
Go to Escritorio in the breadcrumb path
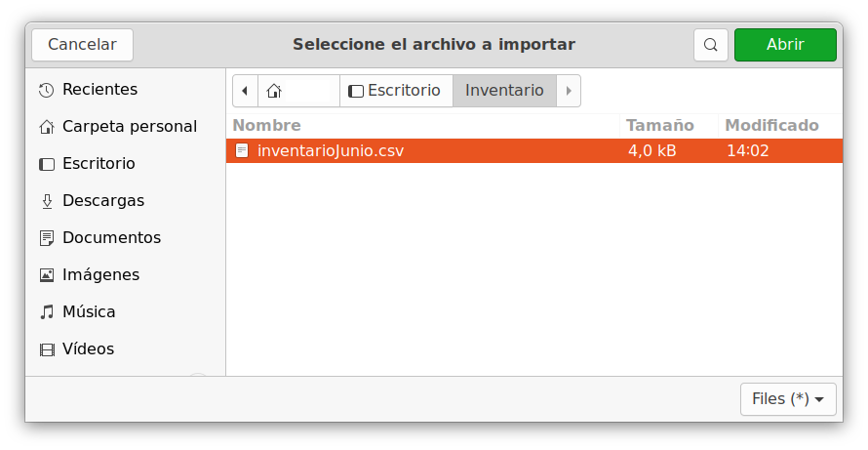(x=396, y=91)
